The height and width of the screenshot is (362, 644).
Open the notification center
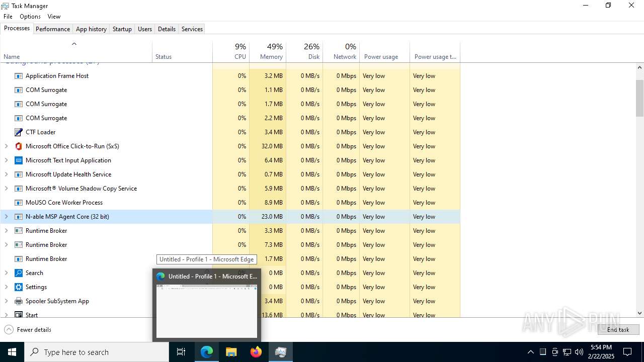627,352
